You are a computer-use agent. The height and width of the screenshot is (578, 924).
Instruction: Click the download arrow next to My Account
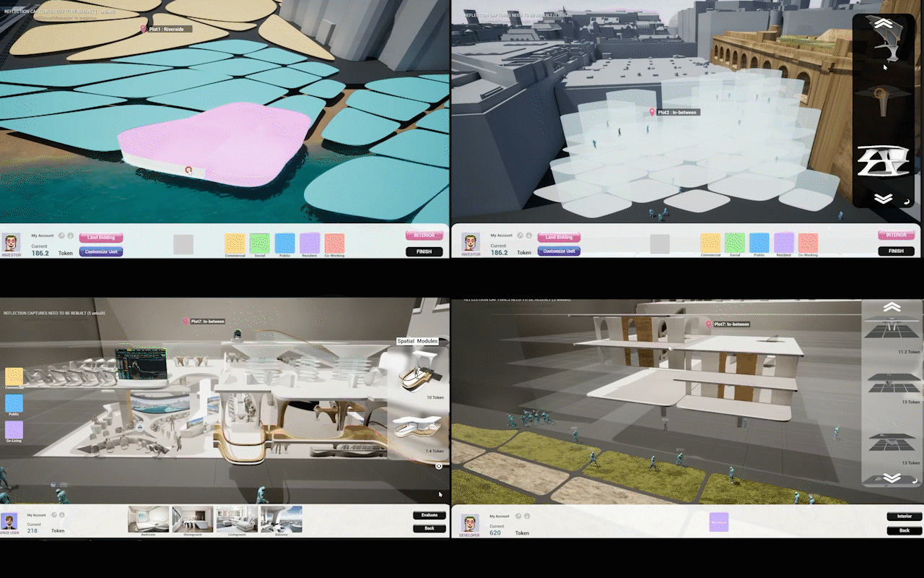pyautogui.click(x=71, y=236)
